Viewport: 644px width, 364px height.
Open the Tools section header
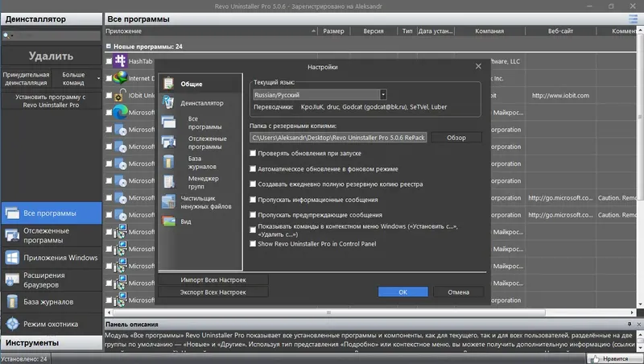pyautogui.click(x=52, y=342)
